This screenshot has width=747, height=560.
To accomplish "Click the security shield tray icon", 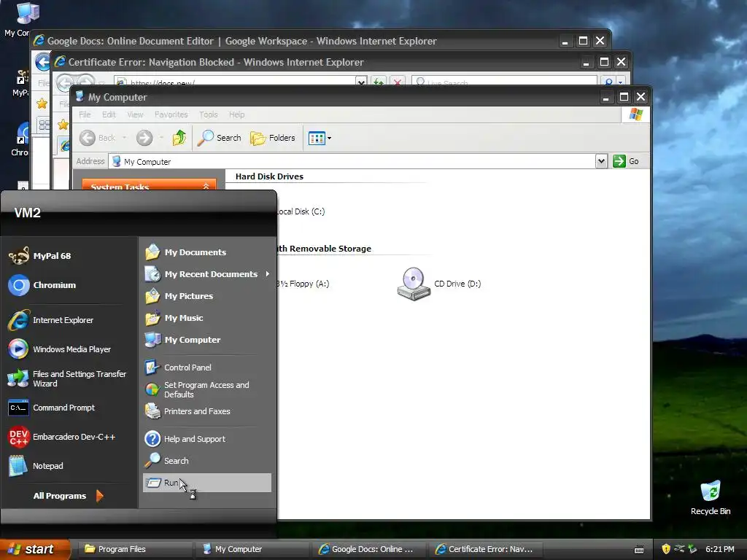I will coord(666,549).
